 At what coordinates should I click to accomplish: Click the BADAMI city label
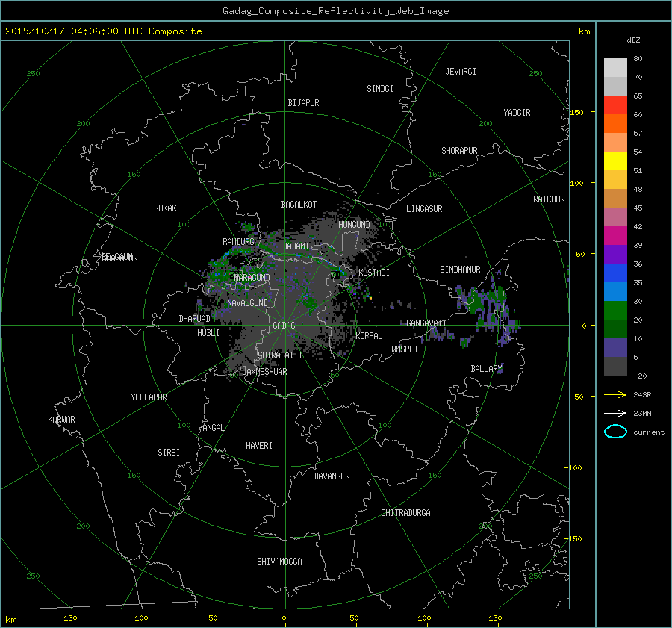[296, 246]
